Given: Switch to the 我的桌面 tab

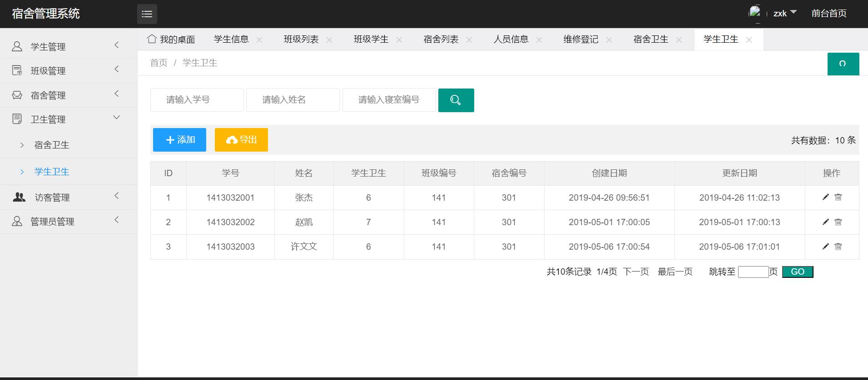Looking at the screenshot, I should coord(171,39).
